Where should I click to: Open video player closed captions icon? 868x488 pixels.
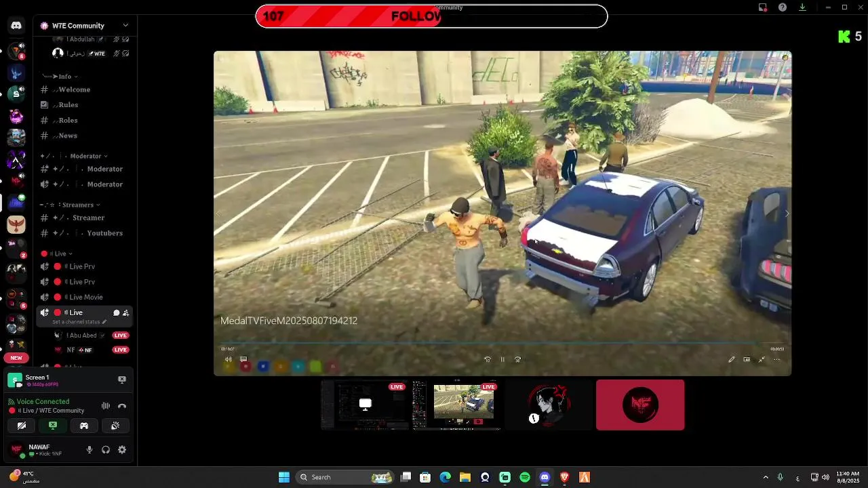[x=243, y=359]
